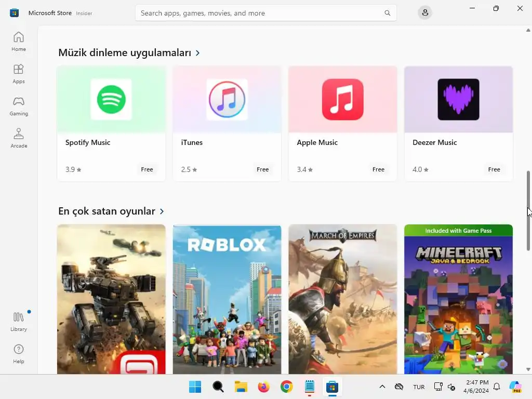Open Help from the sidebar
This screenshot has width=532, height=399.
coord(19,354)
